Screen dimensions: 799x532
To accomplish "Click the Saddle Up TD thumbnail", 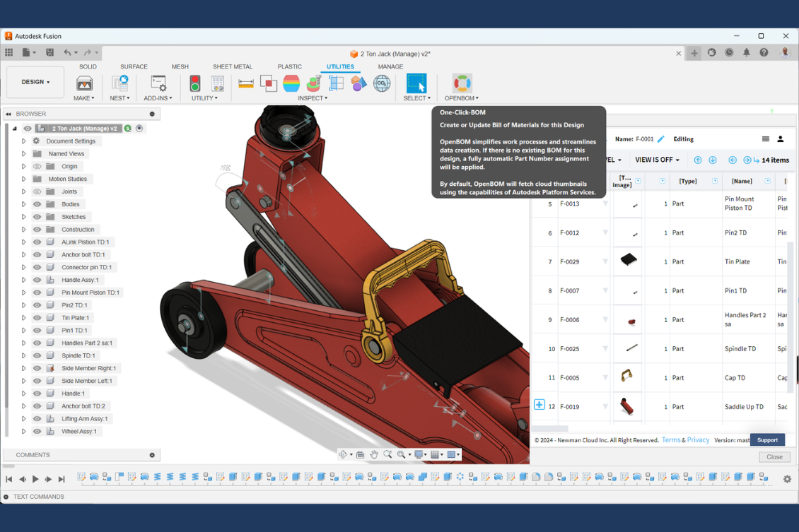I will pos(626,407).
